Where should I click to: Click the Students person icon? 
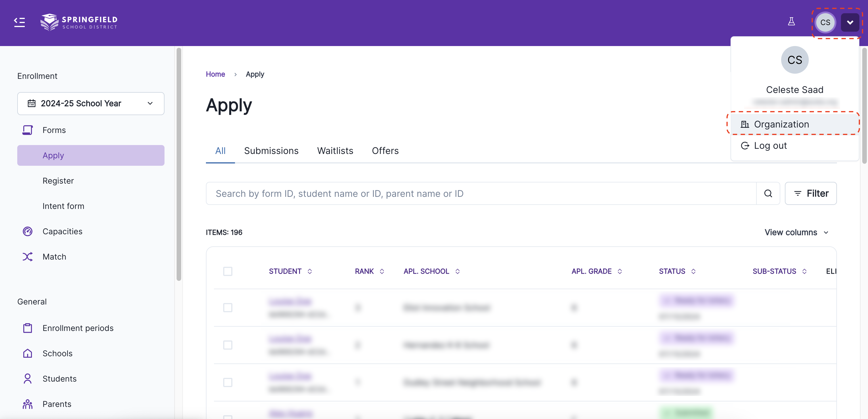coord(28,378)
